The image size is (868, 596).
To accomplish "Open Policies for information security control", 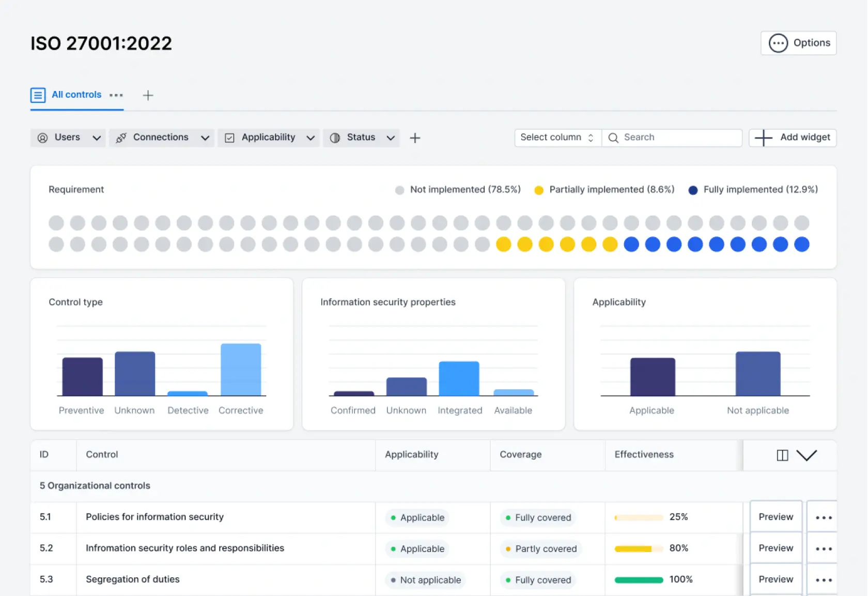I will coord(154,517).
